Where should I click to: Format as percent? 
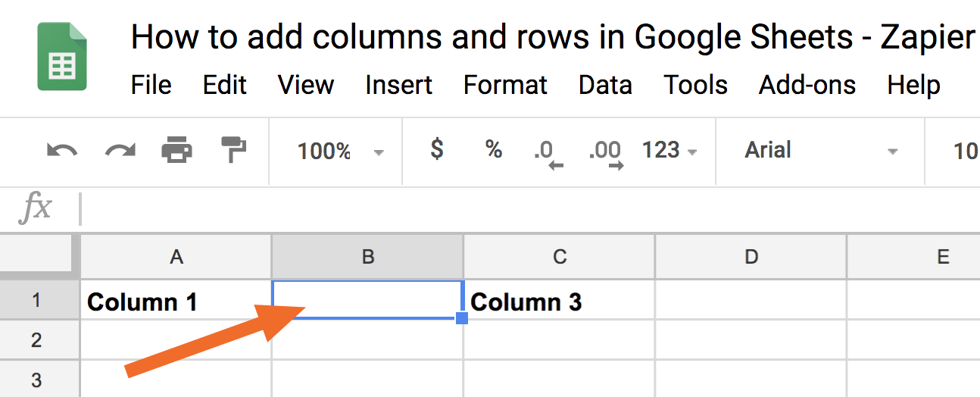494,149
